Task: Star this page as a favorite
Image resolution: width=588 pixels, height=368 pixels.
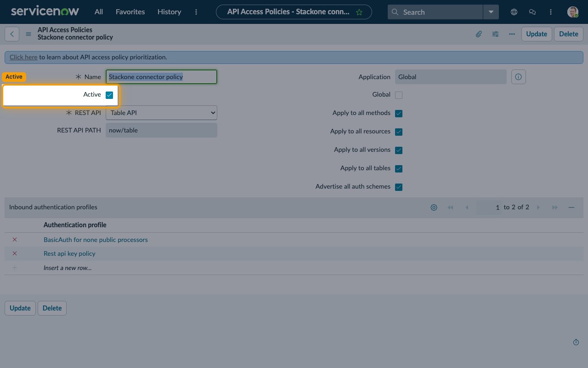Action: click(x=359, y=12)
